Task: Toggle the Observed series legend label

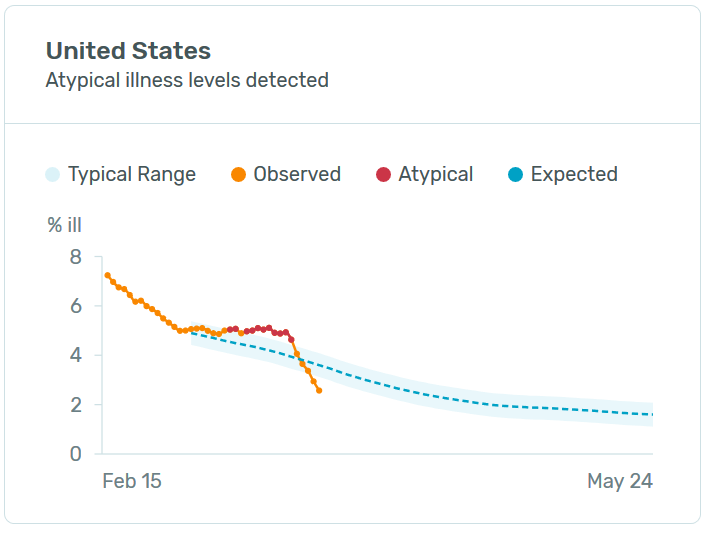Action: point(297,175)
